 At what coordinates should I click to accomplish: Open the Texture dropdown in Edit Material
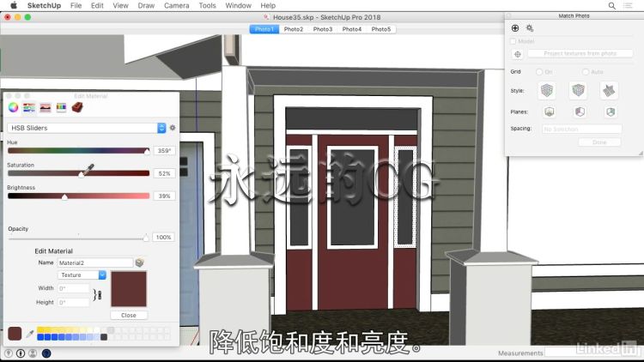coord(82,275)
